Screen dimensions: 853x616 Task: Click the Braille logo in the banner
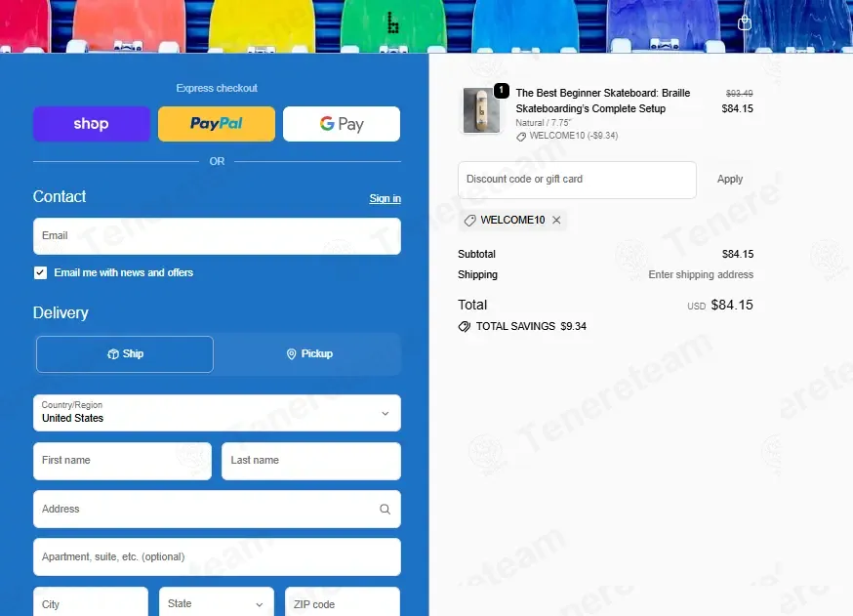click(x=392, y=22)
